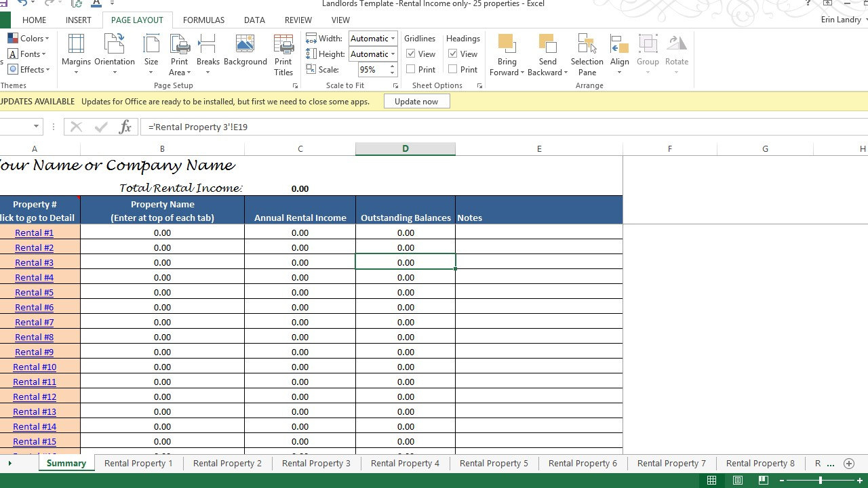Add a new sheet with plus icon
Image resolution: width=868 pixels, height=488 pixels.
848,464
